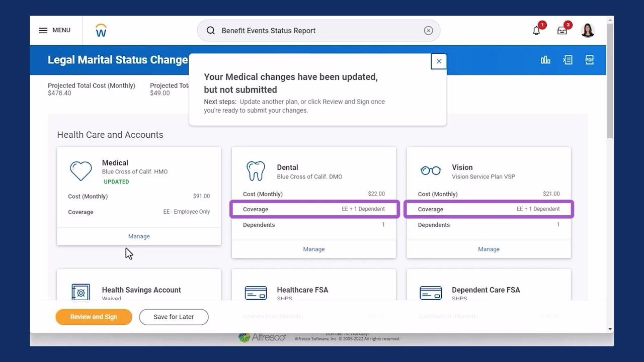The width and height of the screenshot is (644, 362).
Task: Click Vision Service Plan VSP text
Action: coord(484,176)
